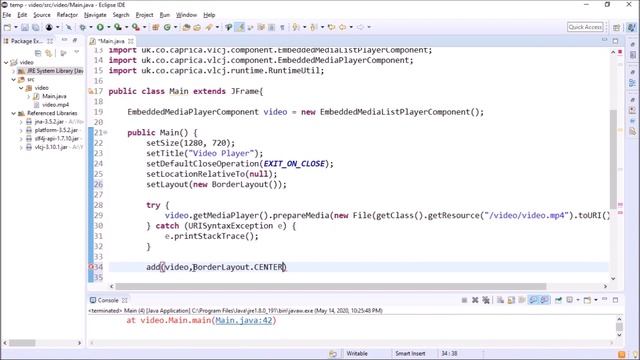Viewport: 640px width, 360px height.
Task: Toggle Block Selection Mode toolbar icon
Action: click(x=271, y=27)
